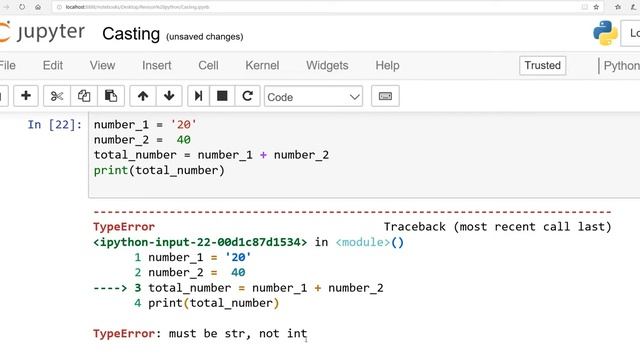
Task: Click the 'TypeError: must be str, not int' message
Action: coord(200,333)
